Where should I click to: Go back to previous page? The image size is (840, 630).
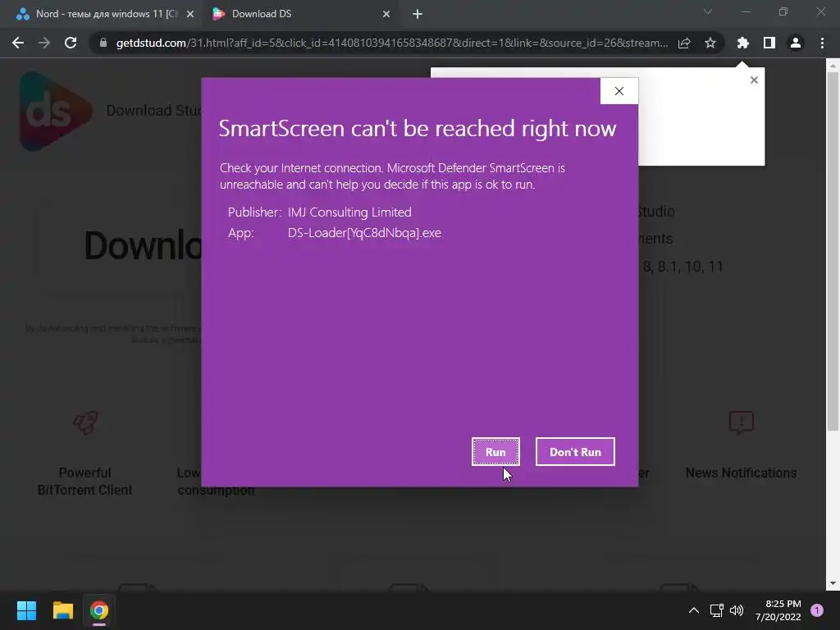pos(18,43)
